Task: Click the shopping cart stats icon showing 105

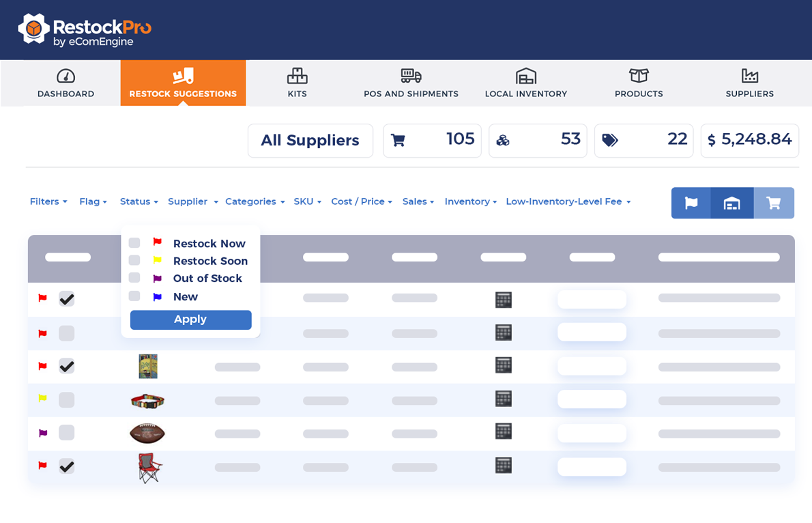Action: pos(399,139)
